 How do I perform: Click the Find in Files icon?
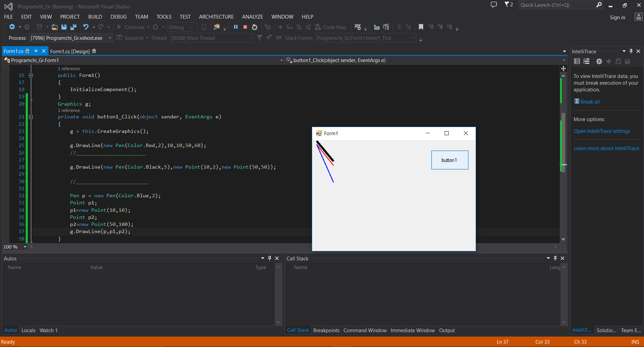(217, 27)
